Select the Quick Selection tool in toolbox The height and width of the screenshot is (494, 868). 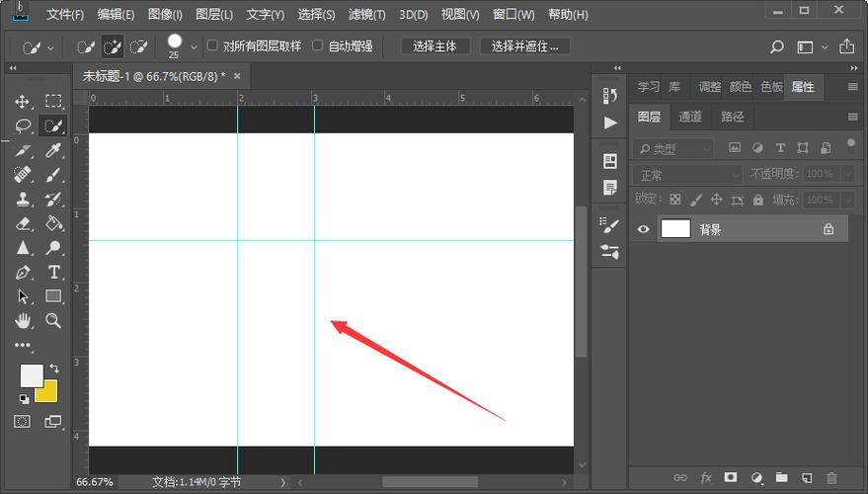(53, 125)
